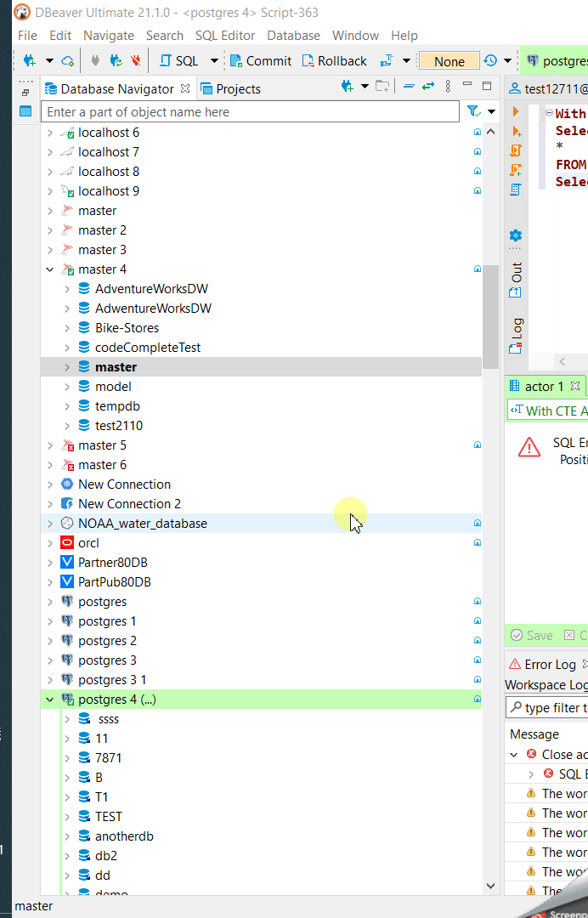
Task: Expand the localhost 6 connection
Action: pyautogui.click(x=50, y=133)
